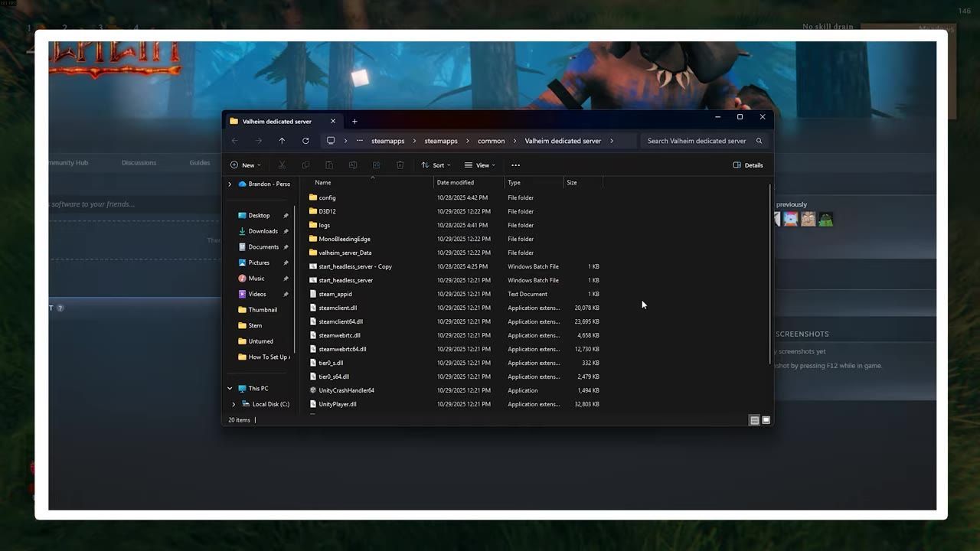Image resolution: width=980 pixels, height=551 pixels.
Task: Go up one folder level
Action: pyautogui.click(x=282, y=141)
